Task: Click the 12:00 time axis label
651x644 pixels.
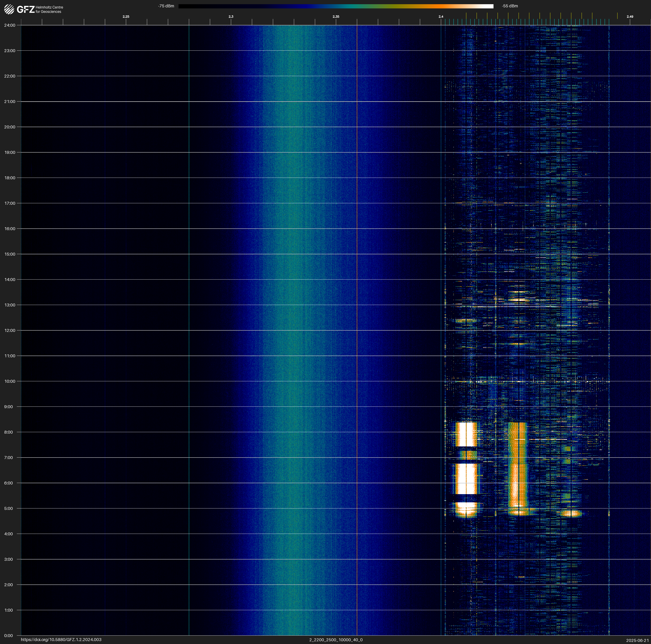Action: pyautogui.click(x=10, y=330)
